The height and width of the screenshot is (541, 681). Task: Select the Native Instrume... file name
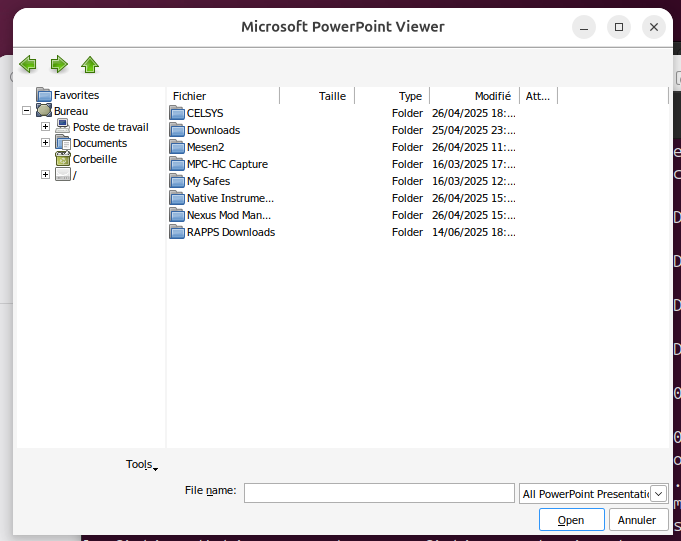click(230, 198)
